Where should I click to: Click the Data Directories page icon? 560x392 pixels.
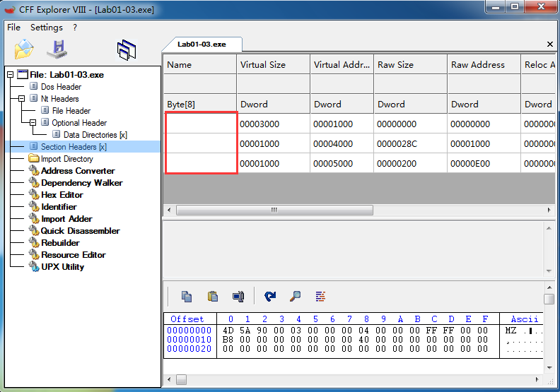57,134
